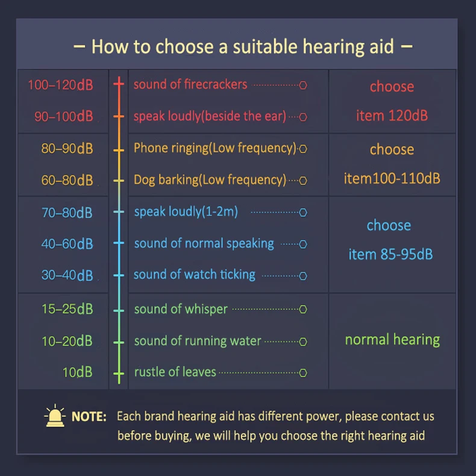
Task: Click the choose item 85-95dB recommendation
Action: (390, 240)
